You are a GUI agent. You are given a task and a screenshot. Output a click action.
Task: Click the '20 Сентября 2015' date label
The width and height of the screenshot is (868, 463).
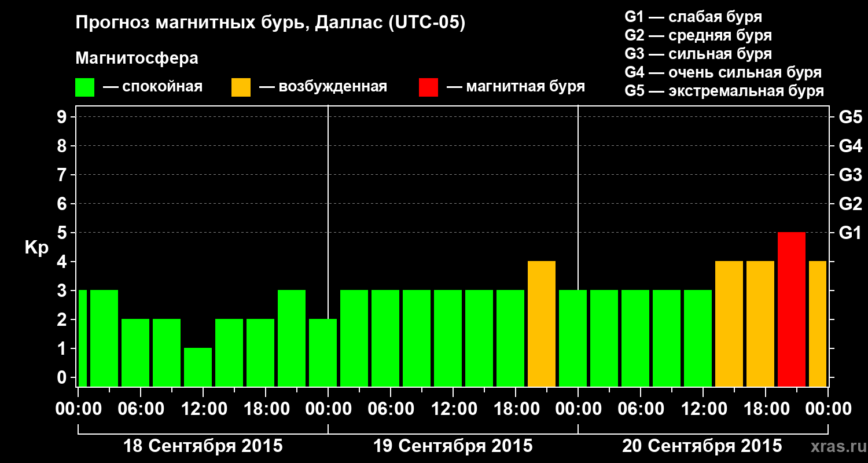[703, 446]
